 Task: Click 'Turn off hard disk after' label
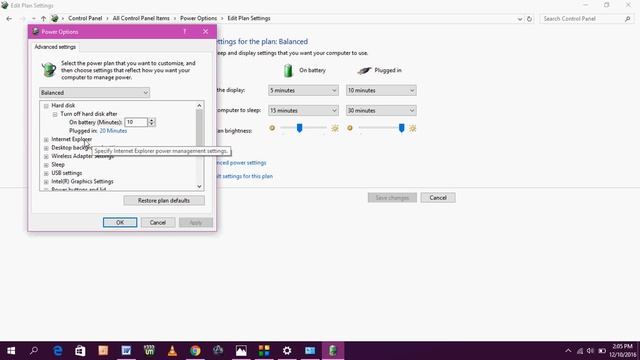click(89, 114)
